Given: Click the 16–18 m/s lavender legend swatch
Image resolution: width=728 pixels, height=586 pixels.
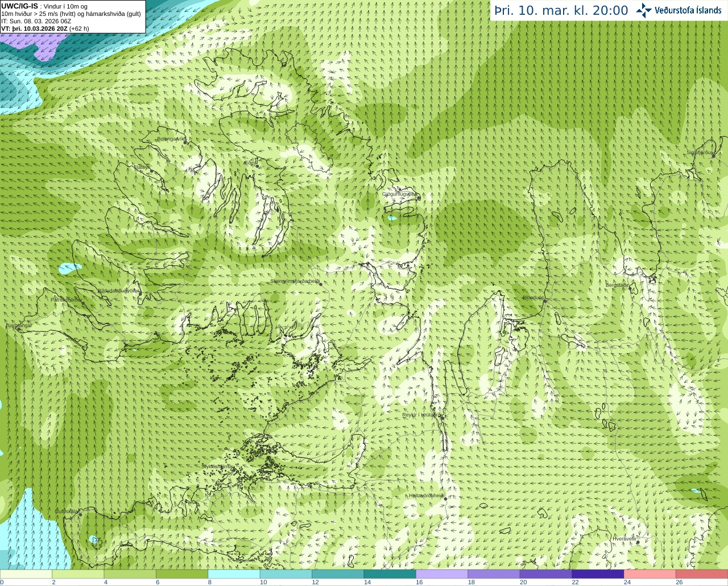Looking at the screenshot, I should tap(442, 574).
